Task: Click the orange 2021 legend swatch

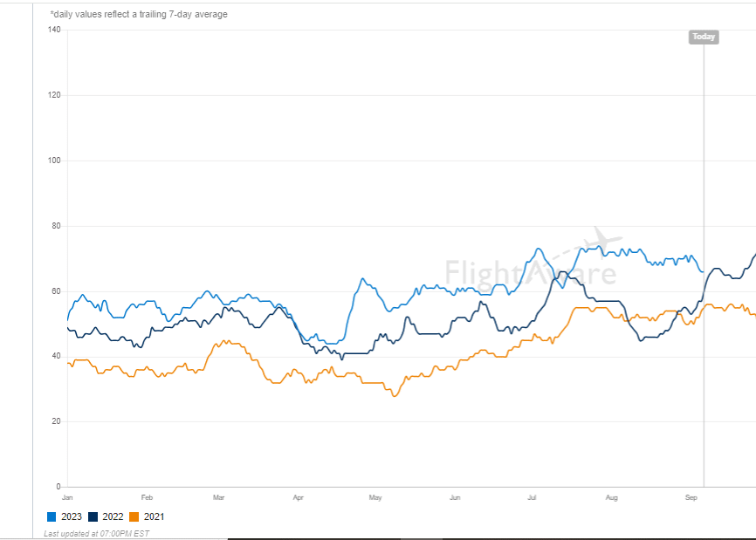Action: 134,516
